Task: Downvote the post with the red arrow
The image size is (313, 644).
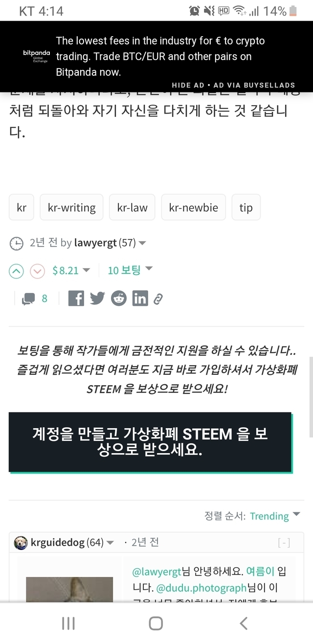Action: 37,271
